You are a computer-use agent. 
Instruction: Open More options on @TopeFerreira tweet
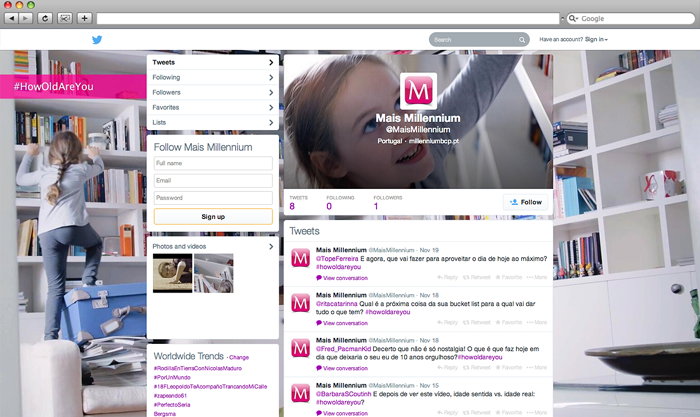(x=537, y=277)
